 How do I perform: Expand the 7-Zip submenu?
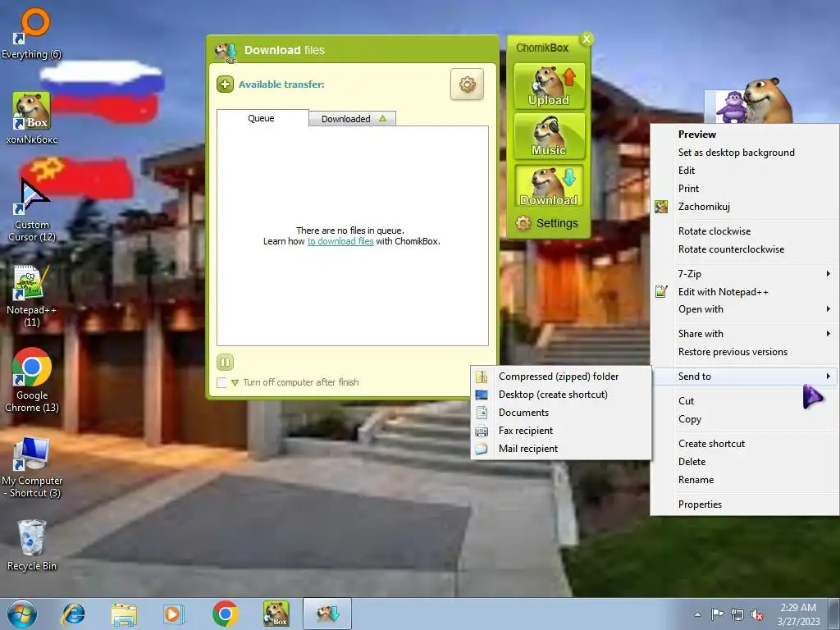[745, 274]
